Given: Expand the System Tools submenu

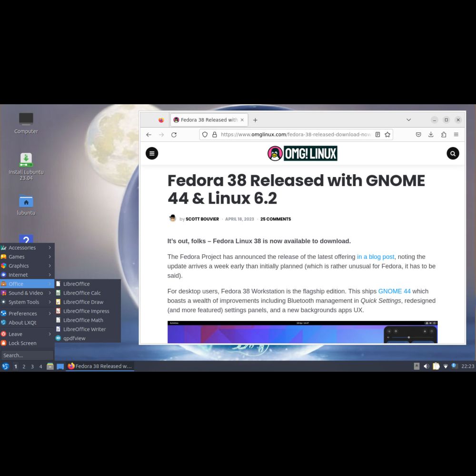Looking at the screenshot, I should coord(27,302).
